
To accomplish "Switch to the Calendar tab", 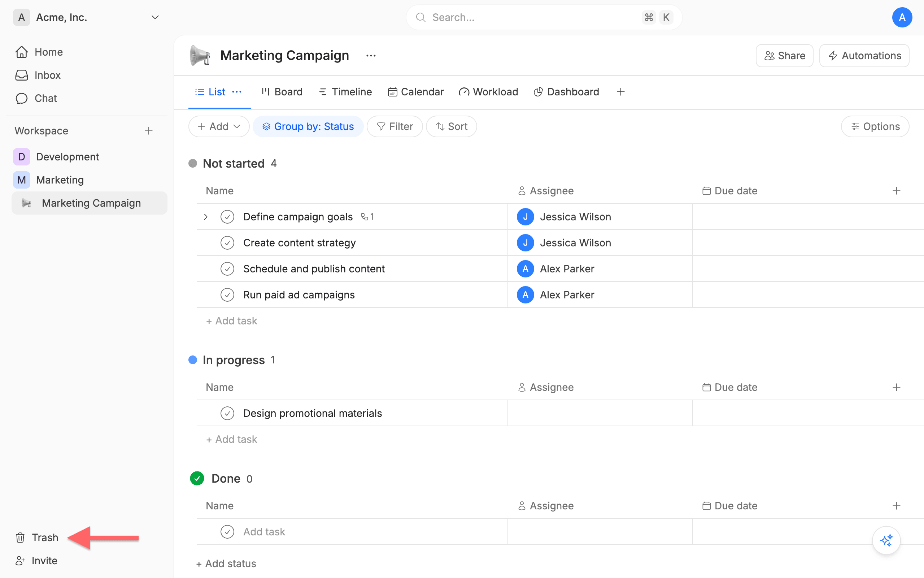I will click(416, 92).
